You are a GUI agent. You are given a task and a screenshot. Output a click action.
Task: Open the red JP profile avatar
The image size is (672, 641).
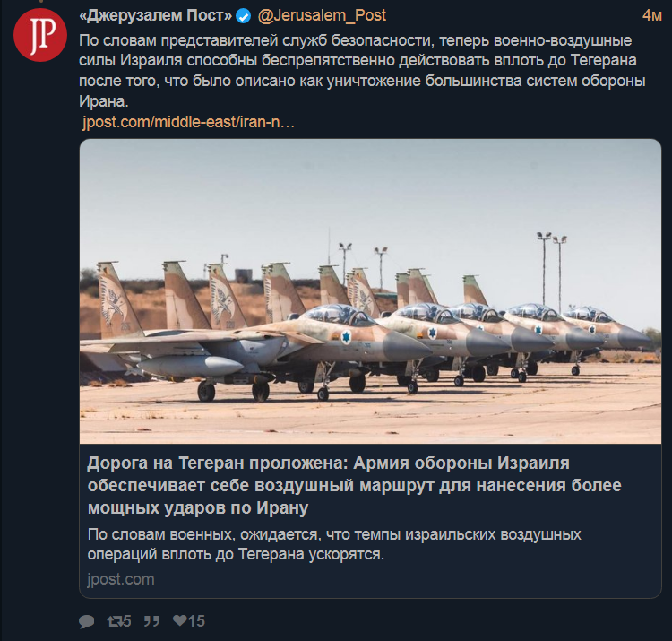coord(40,35)
